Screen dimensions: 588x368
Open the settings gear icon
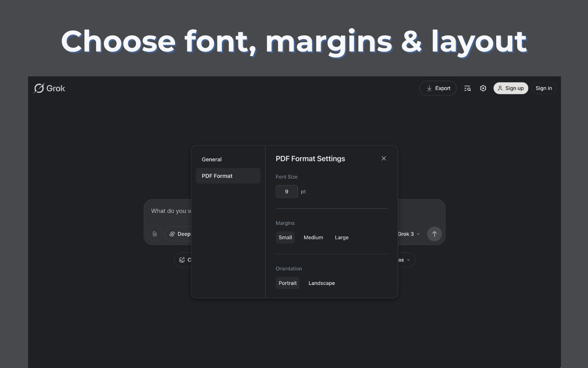coord(483,88)
